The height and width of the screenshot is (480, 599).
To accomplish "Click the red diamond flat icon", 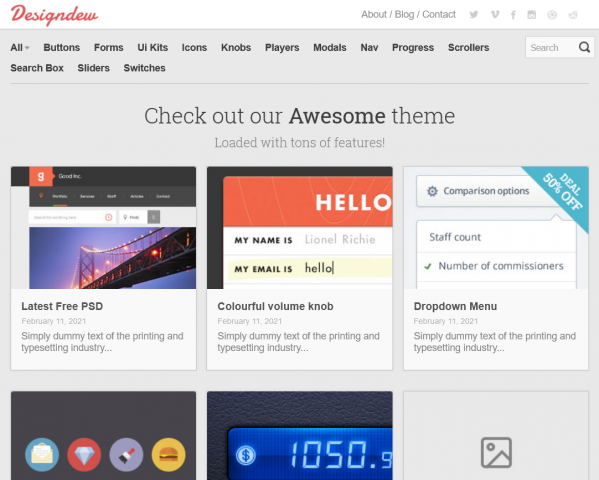I will coord(84,455).
